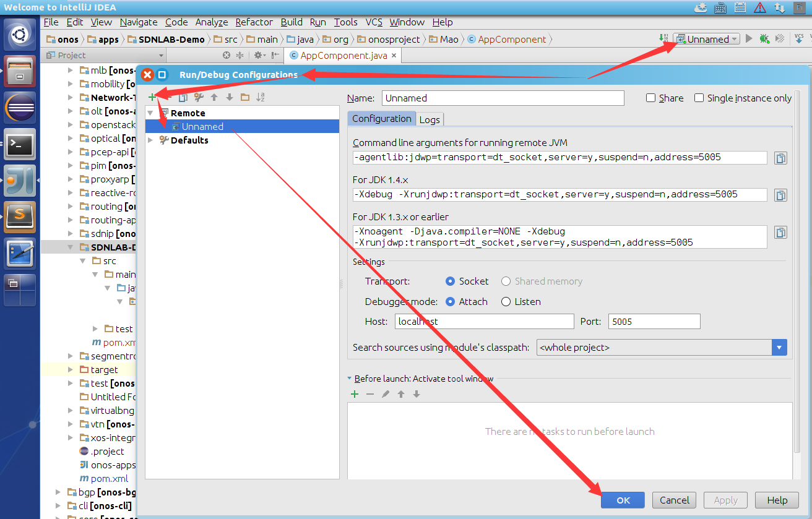Collapse the Before launch section
Viewport: 812px width, 519px height.
tap(350, 379)
